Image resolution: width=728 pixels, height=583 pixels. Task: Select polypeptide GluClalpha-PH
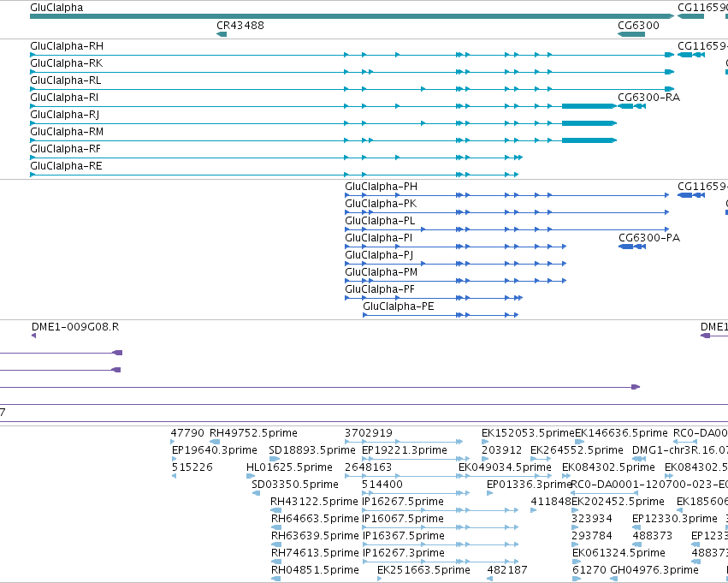(381, 187)
